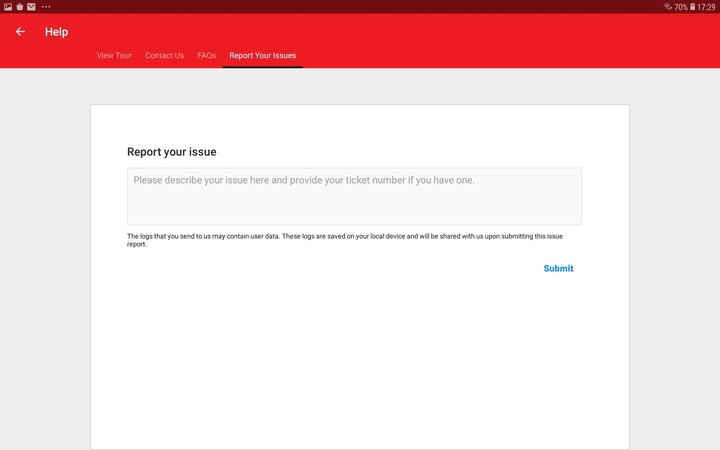Tap the mail notification icon in status bar
Viewport: 720px width, 450px height.
tap(32, 6)
